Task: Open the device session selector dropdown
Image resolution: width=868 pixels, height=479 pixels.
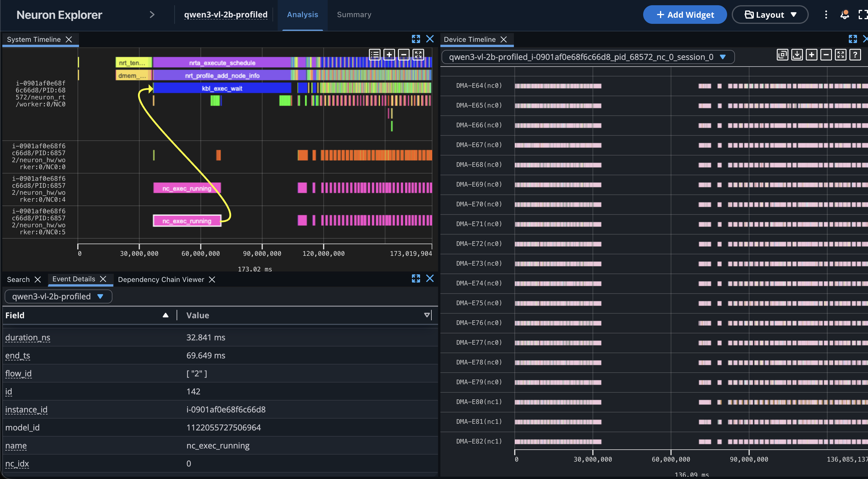Action: tap(588, 57)
